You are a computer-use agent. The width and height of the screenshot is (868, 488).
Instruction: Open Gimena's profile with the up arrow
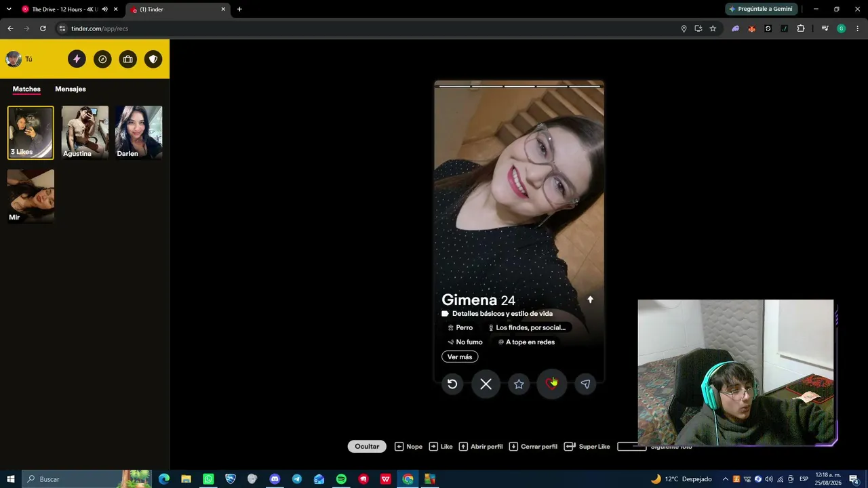[590, 300]
